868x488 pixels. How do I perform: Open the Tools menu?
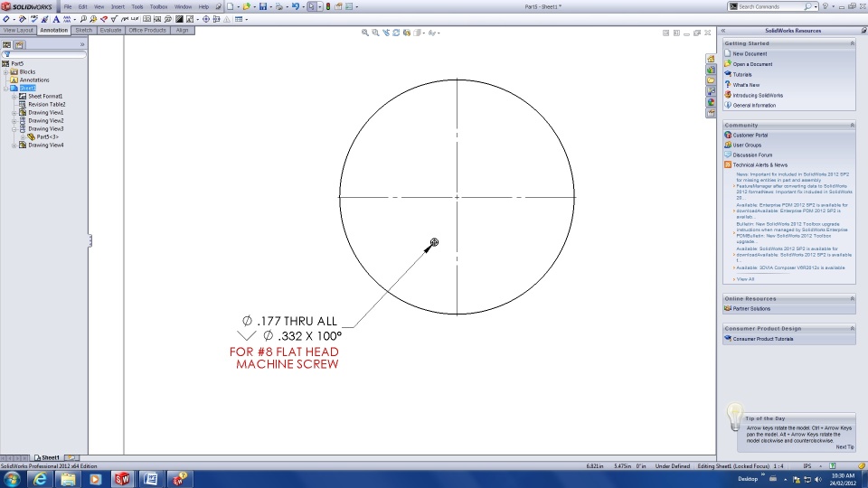click(x=137, y=6)
